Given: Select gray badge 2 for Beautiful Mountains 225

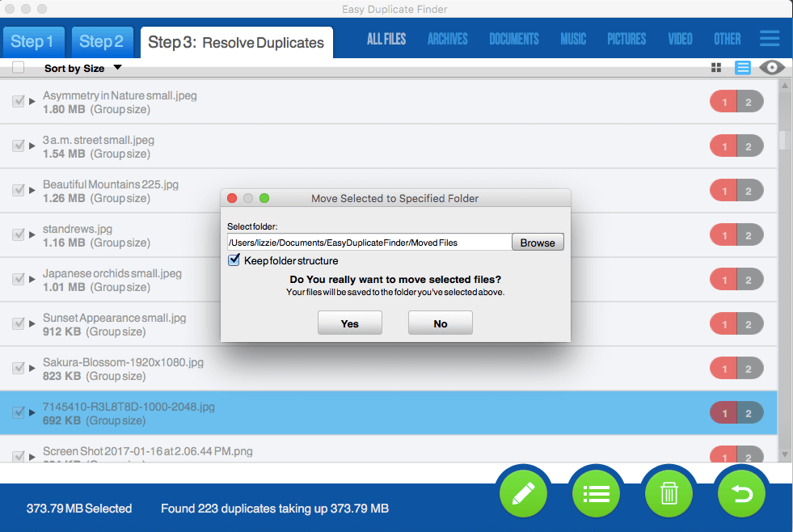Looking at the screenshot, I should pyautogui.click(x=750, y=191).
